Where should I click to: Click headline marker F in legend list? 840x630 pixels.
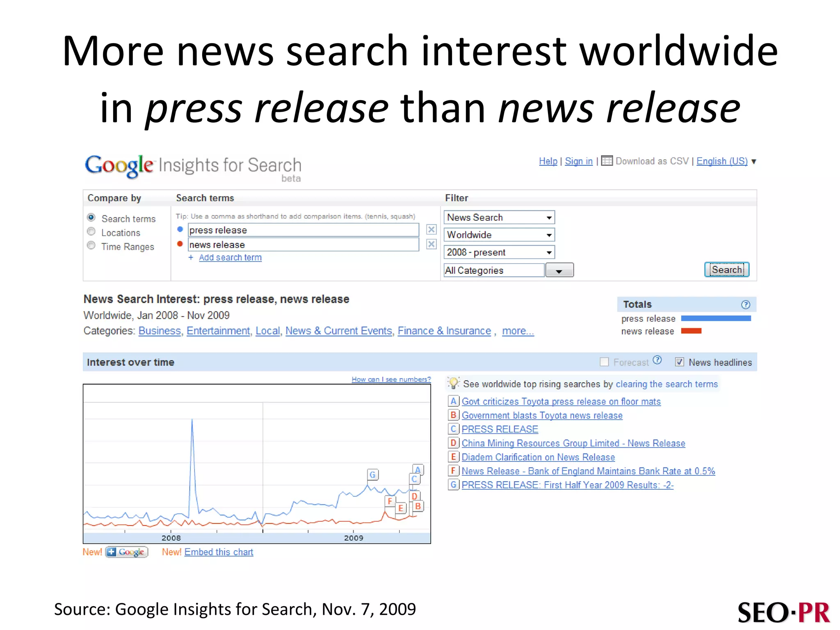[x=453, y=471]
